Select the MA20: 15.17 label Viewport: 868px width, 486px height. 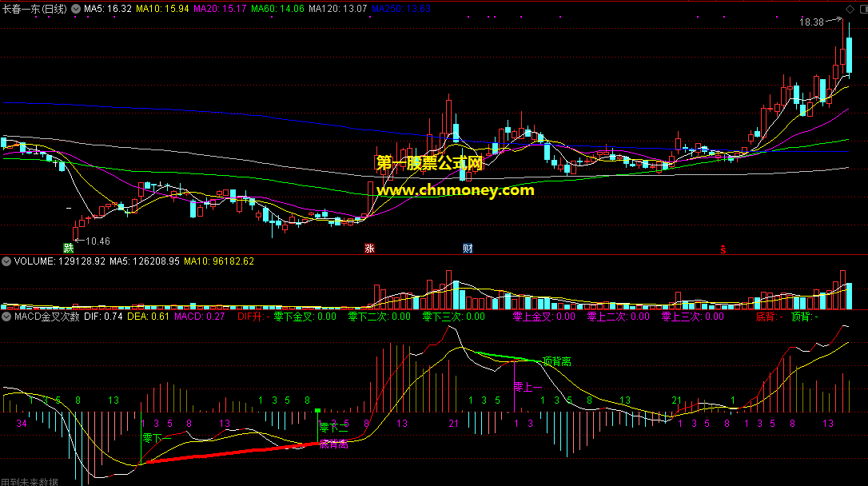[x=220, y=9]
